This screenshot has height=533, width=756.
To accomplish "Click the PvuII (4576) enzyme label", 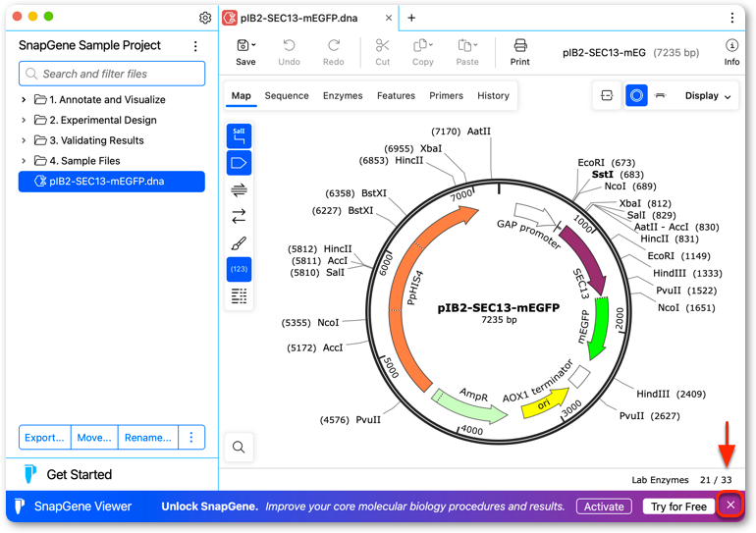I will tap(351, 420).
